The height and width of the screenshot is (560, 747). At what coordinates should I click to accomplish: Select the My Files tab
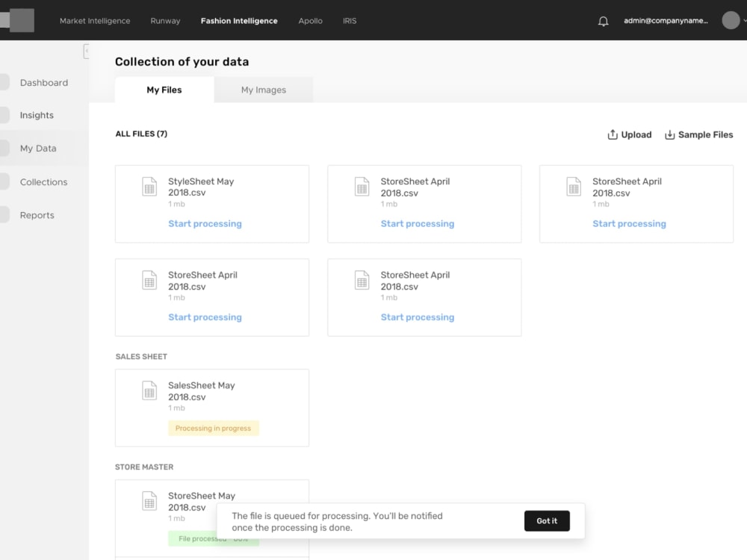pos(164,90)
